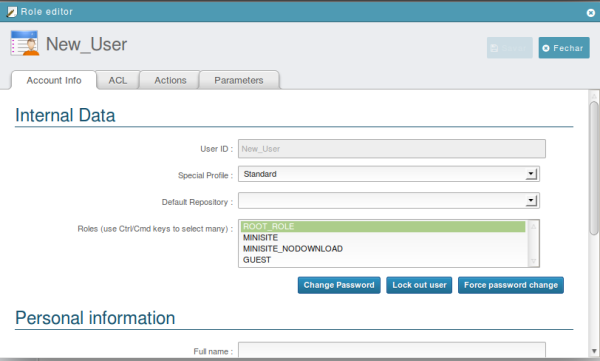The image size is (600, 361).
Task: Click the User ID field
Action: point(392,149)
